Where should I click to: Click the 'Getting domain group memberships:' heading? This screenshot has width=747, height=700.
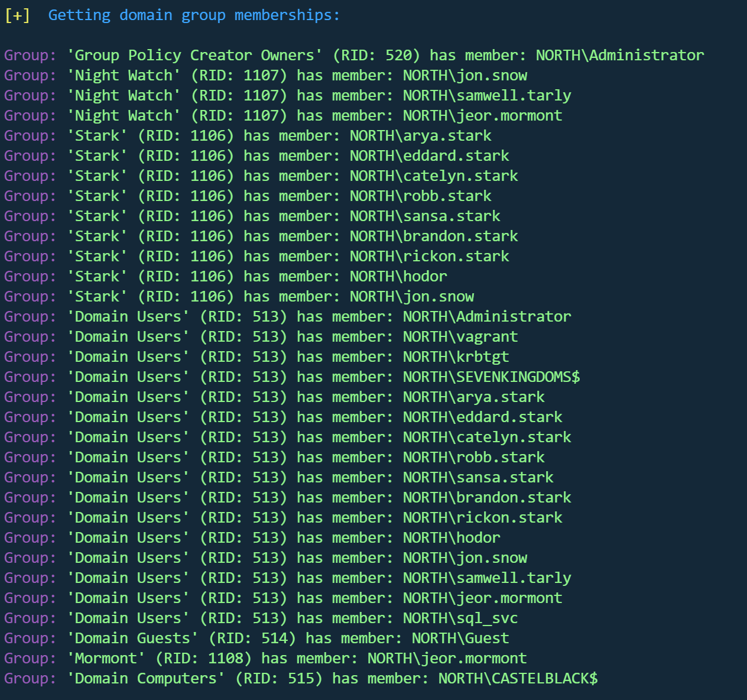(x=194, y=15)
